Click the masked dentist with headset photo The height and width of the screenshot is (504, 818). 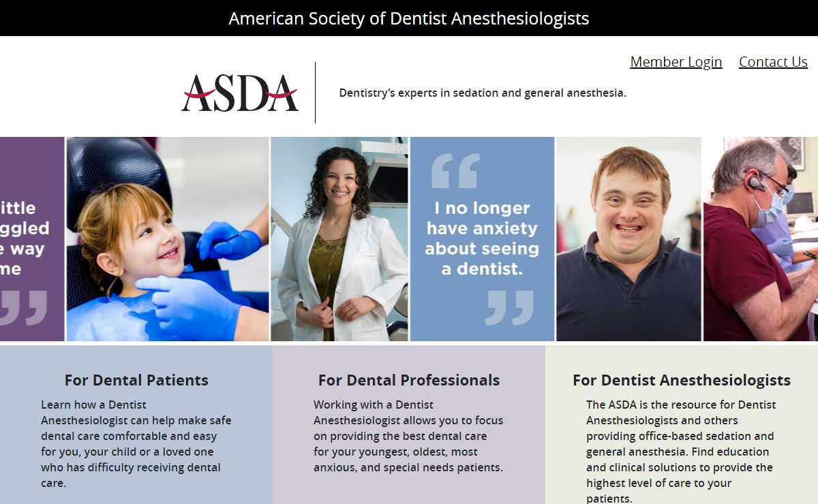click(x=761, y=239)
